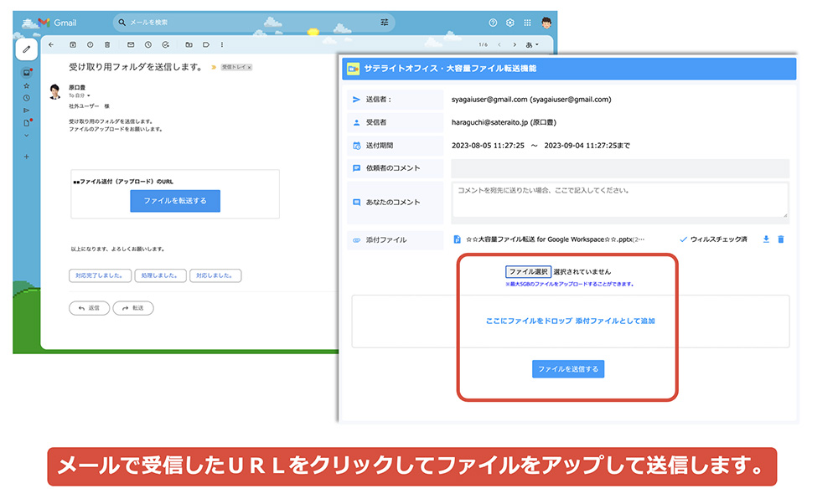This screenshot has height=504, width=838.
Task: Expand recipient details next to To 自分
Action: (x=89, y=95)
